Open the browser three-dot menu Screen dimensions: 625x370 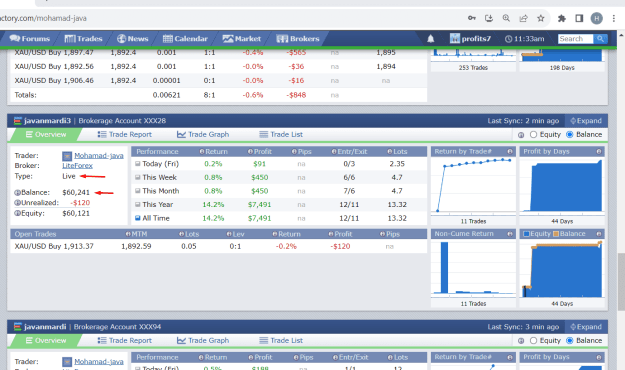coord(614,18)
